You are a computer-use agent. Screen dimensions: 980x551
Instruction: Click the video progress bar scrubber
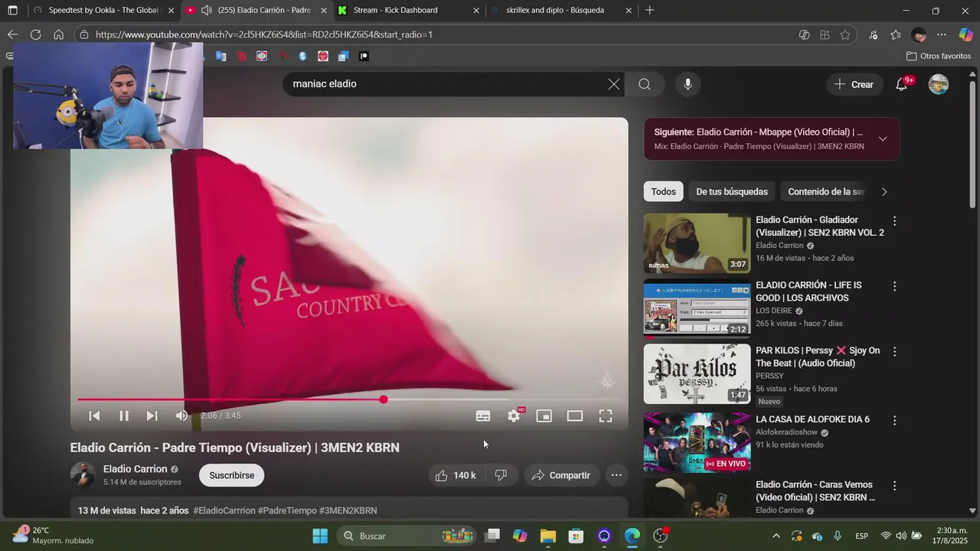click(384, 399)
